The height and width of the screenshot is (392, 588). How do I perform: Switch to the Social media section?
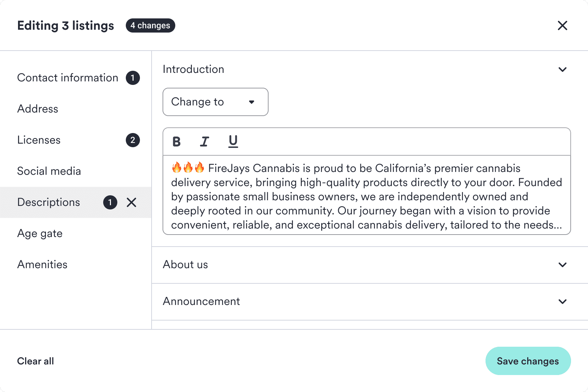[76, 171]
